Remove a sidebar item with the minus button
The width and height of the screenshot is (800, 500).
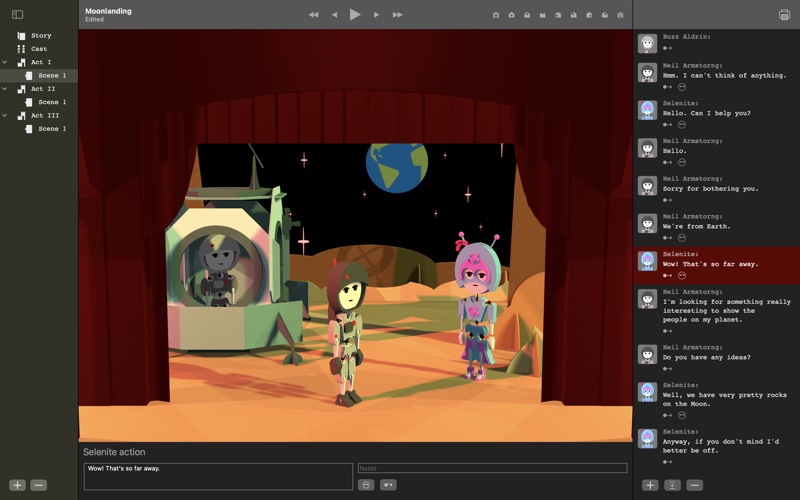click(39, 485)
